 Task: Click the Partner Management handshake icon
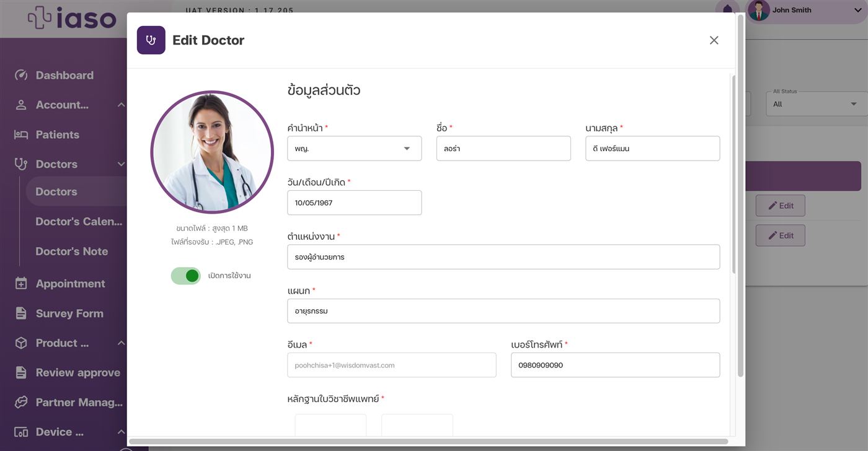point(21,402)
